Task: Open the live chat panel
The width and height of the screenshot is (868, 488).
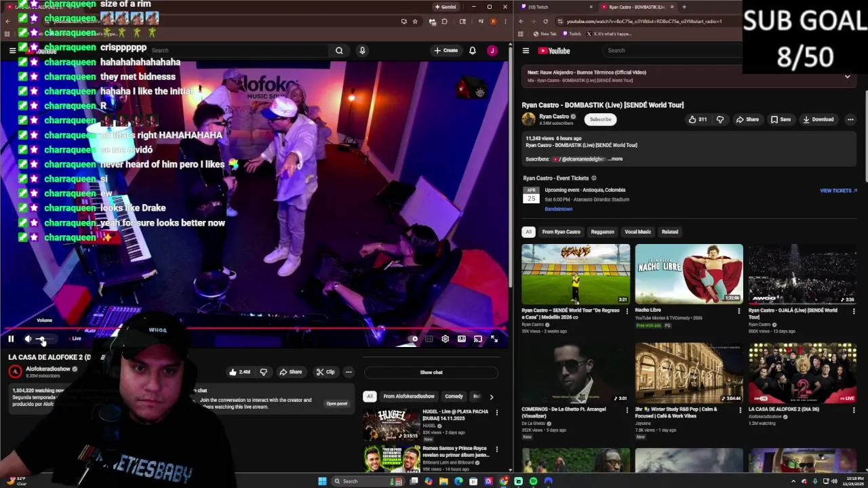Action: (337, 404)
